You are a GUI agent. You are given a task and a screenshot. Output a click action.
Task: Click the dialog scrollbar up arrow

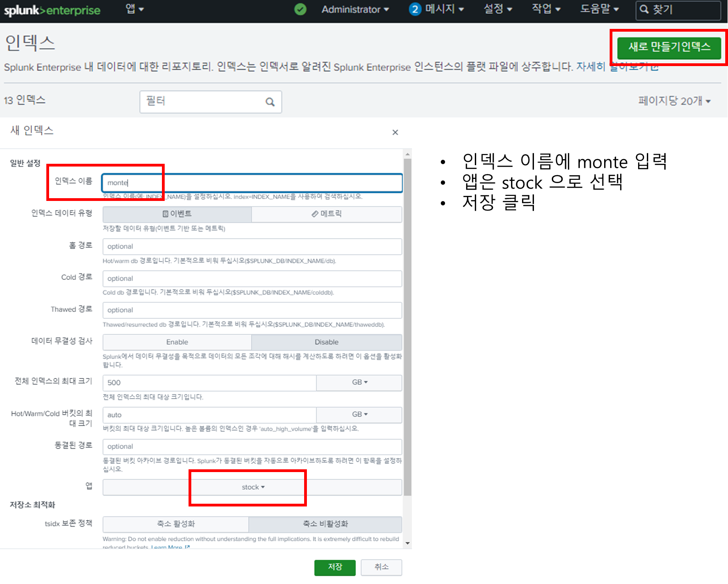[407, 154]
